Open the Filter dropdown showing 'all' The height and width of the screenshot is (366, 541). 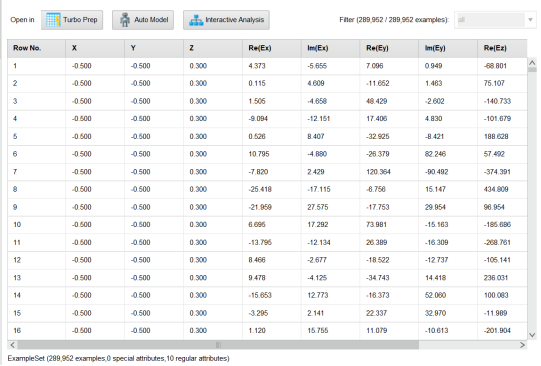point(495,20)
